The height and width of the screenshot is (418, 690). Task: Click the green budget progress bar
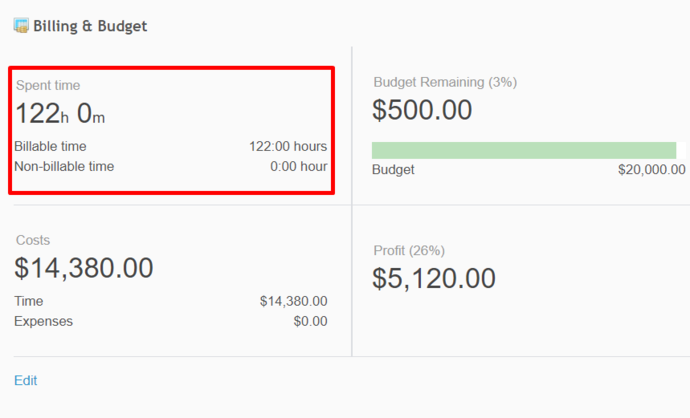click(x=523, y=150)
